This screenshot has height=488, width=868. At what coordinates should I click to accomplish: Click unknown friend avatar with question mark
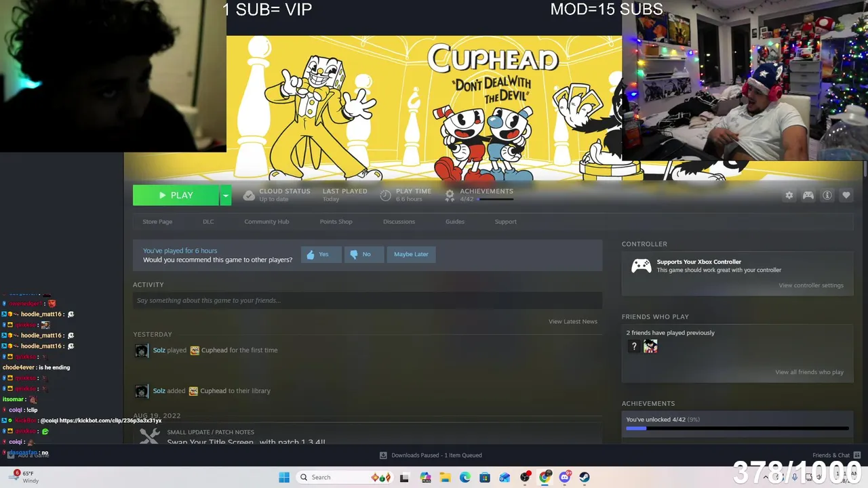coord(634,346)
